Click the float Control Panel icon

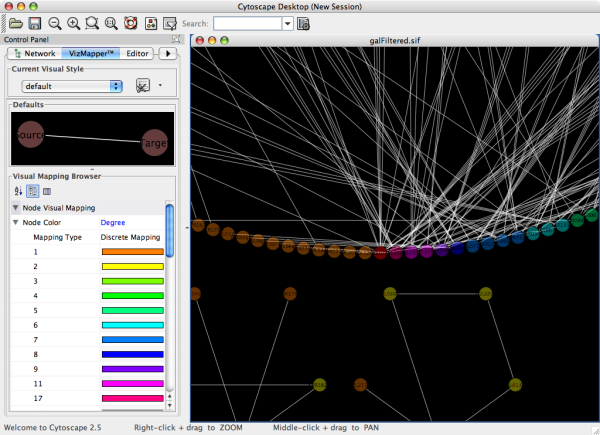coord(176,39)
